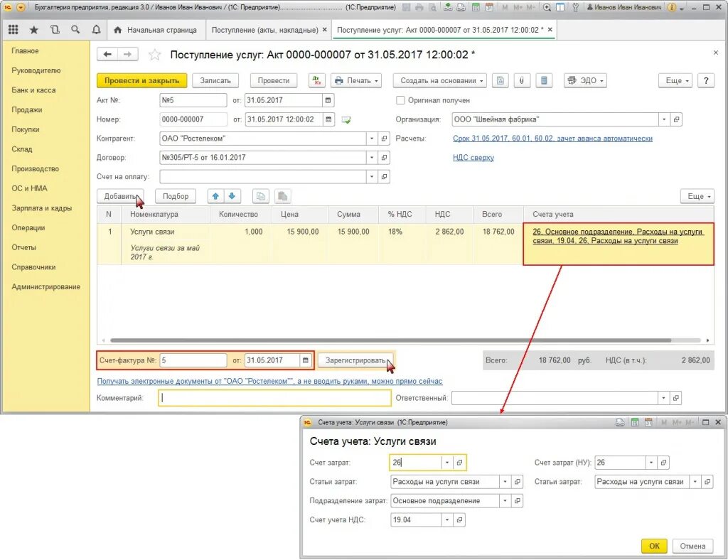The width and height of the screenshot is (728, 560).
Task: Open the sections menu grid icon
Action: click(x=13, y=30)
